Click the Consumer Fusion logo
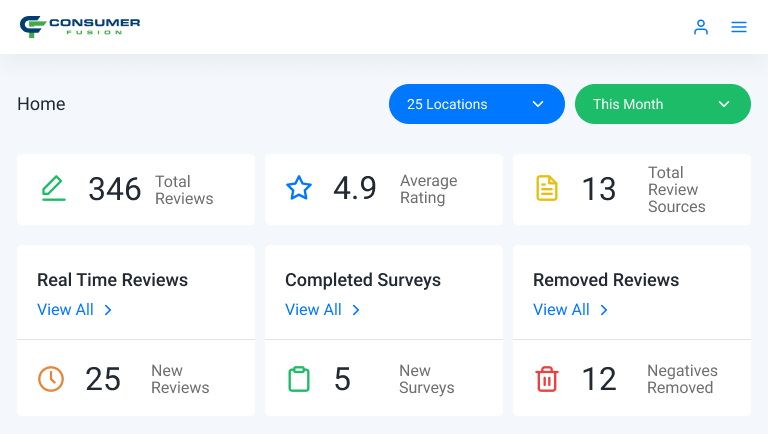 tap(80, 26)
